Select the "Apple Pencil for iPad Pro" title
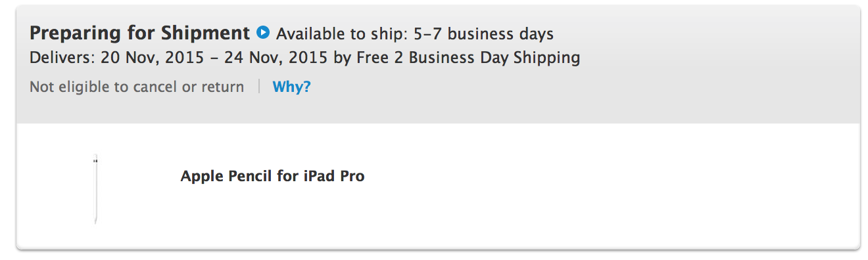Screen dimensions: 868x260 point(272,176)
